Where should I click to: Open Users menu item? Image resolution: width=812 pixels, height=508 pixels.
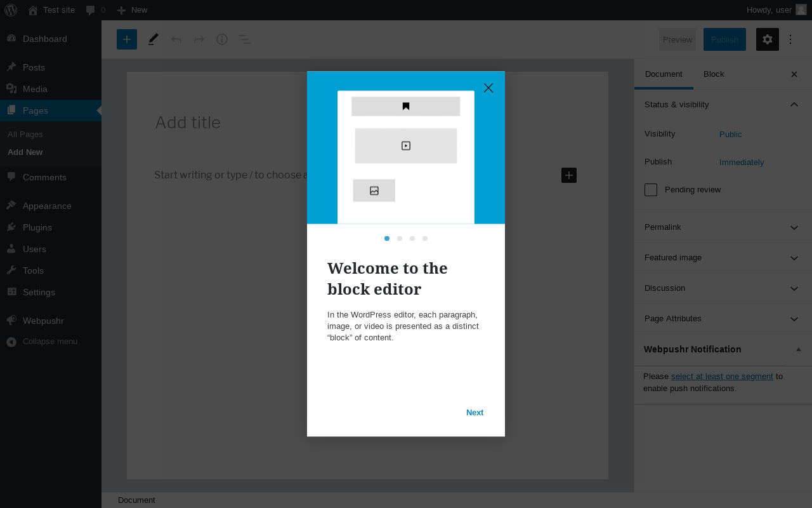coord(51,249)
